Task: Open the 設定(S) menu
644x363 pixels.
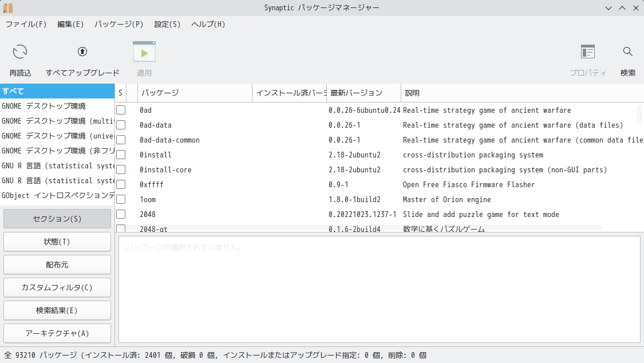Action: tap(167, 24)
